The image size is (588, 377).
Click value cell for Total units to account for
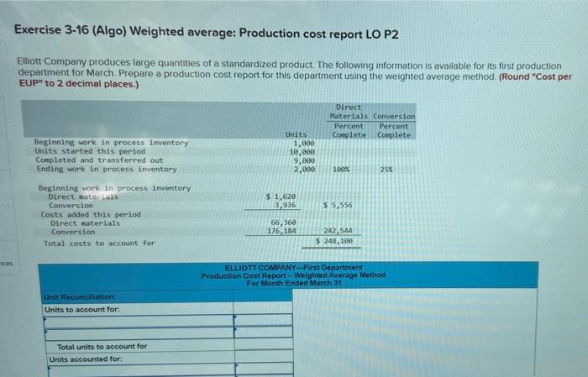click(264, 345)
